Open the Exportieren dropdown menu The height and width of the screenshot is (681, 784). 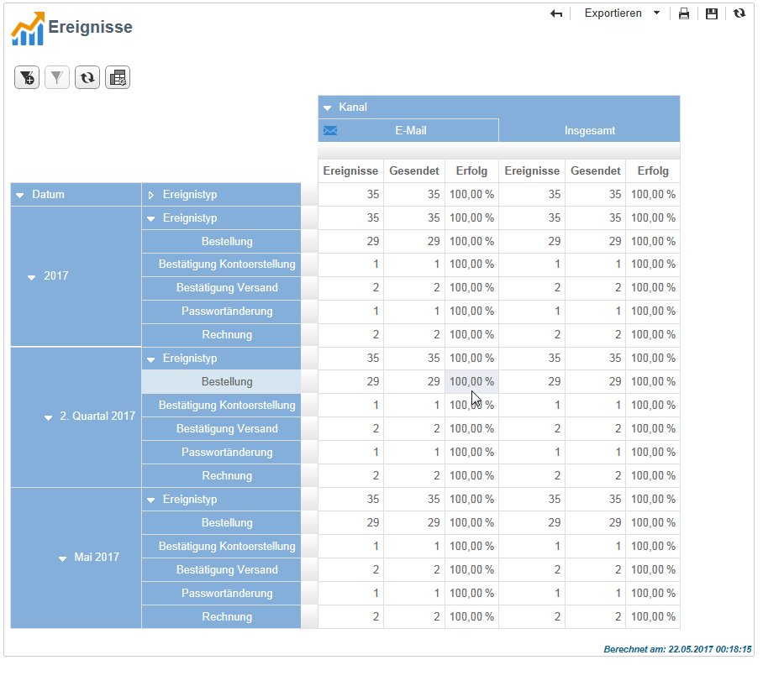(622, 13)
